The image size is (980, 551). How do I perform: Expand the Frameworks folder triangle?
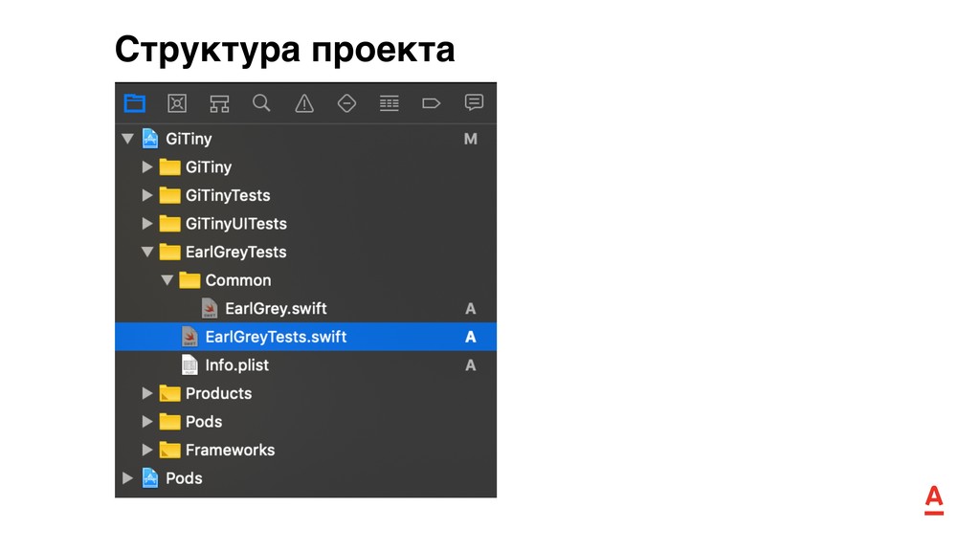147,450
